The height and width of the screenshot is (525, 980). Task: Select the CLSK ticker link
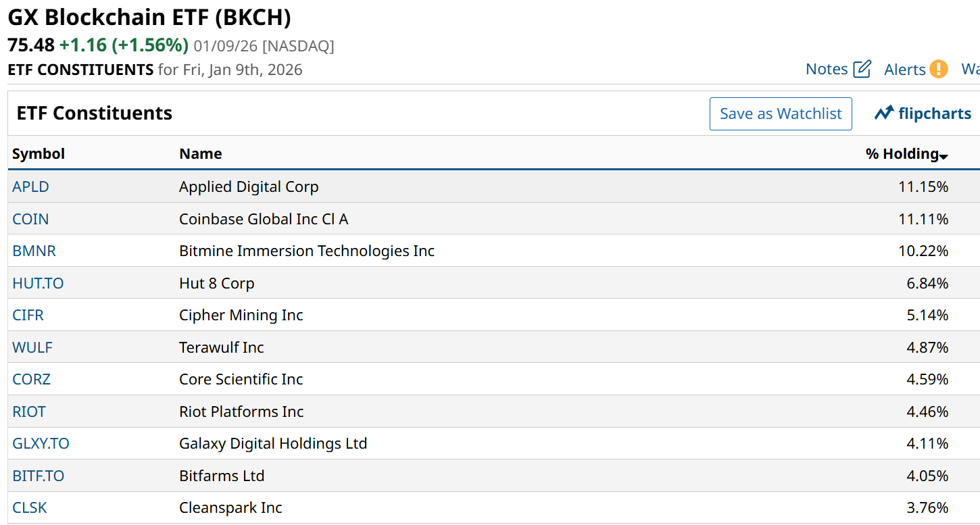30,507
